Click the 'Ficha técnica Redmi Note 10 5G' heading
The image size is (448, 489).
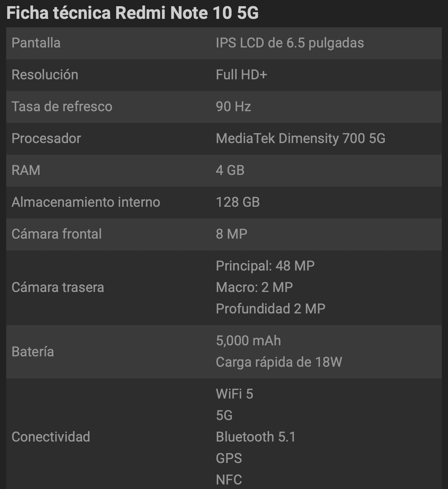132,13
